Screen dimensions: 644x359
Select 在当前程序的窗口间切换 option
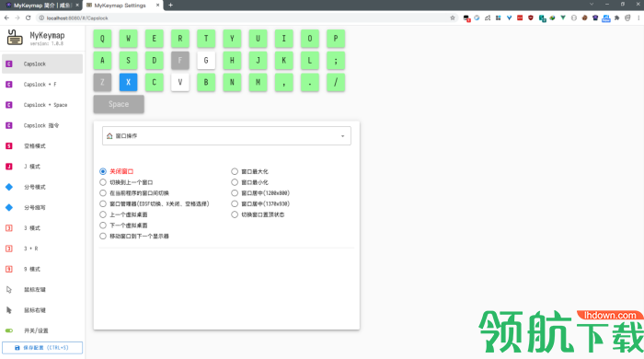[x=103, y=193]
